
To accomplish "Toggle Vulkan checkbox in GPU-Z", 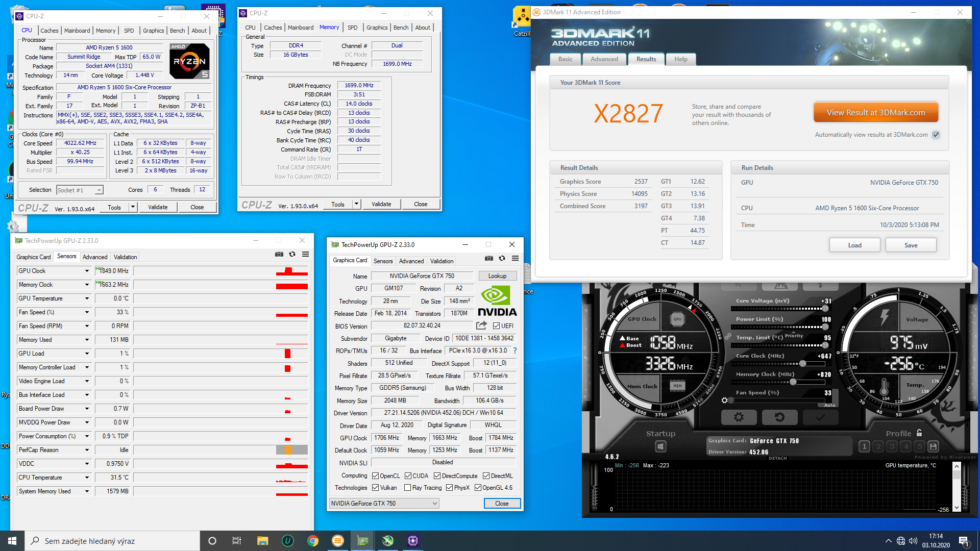I will [x=376, y=488].
